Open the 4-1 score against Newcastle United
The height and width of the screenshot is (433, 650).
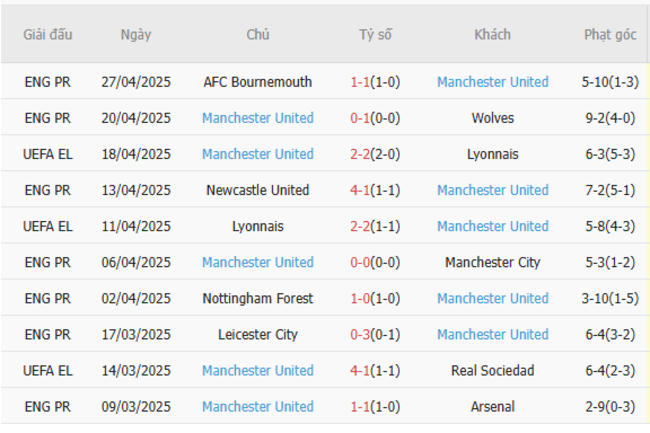click(361, 190)
